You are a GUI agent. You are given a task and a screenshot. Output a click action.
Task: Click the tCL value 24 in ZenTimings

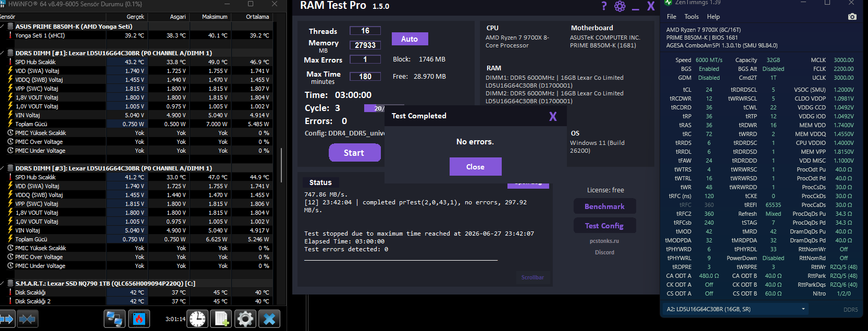click(x=709, y=90)
